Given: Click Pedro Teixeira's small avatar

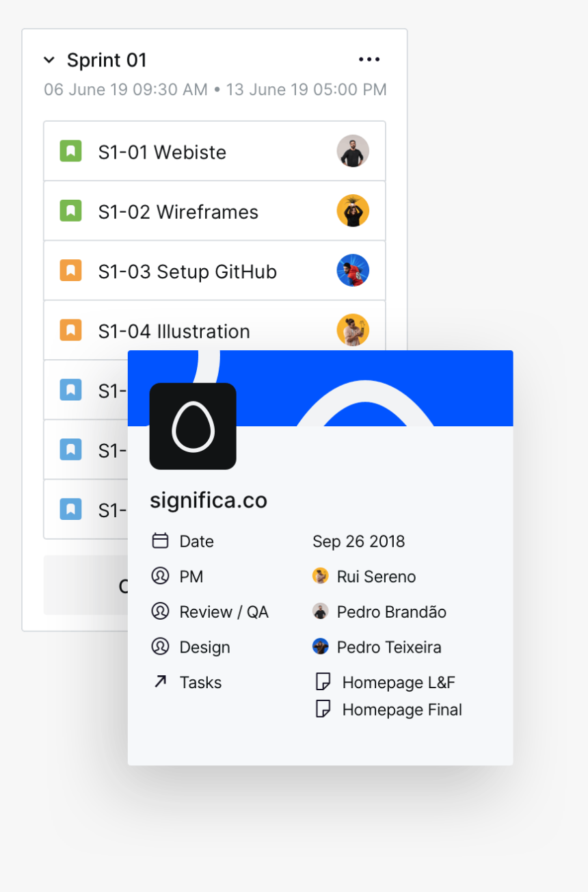Looking at the screenshot, I should point(320,646).
